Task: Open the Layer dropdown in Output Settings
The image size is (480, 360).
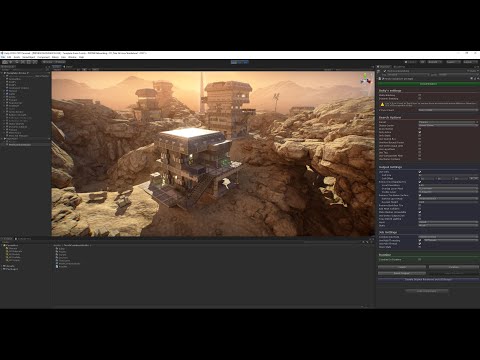Action: pyautogui.click(x=448, y=222)
